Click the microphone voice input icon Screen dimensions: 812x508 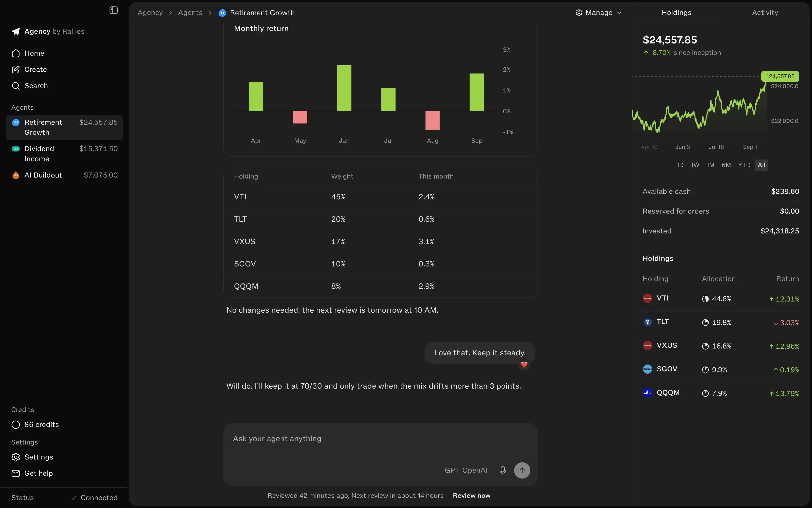click(503, 470)
